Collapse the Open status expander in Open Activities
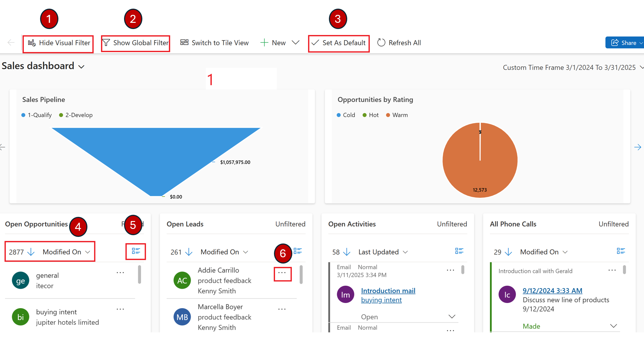The width and height of the screenshot is (644, 359). 452,316
